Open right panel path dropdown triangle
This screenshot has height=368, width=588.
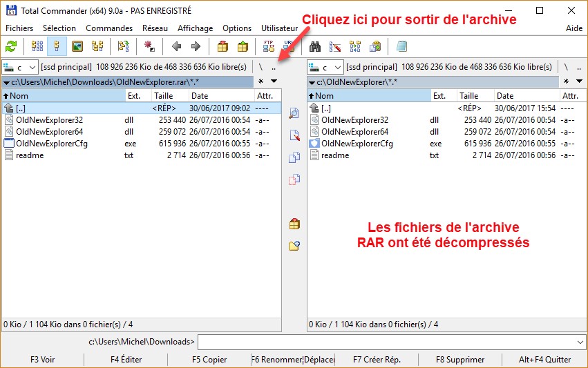(312, 82)
